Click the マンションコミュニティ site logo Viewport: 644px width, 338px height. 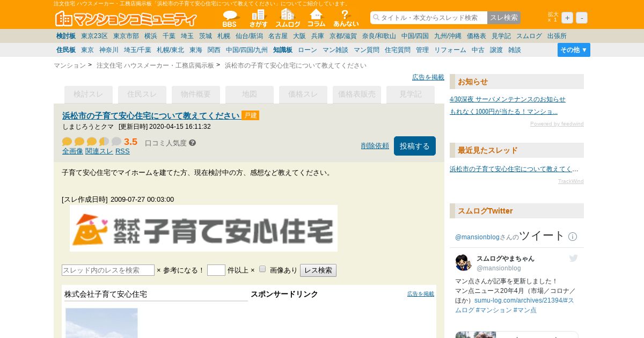click(126, 19)
